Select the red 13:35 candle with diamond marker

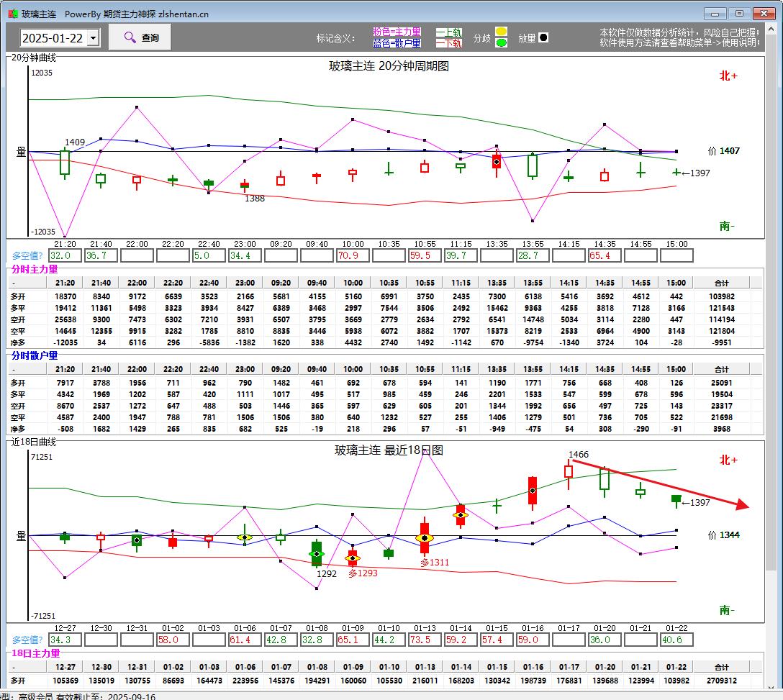click(497, 162)
